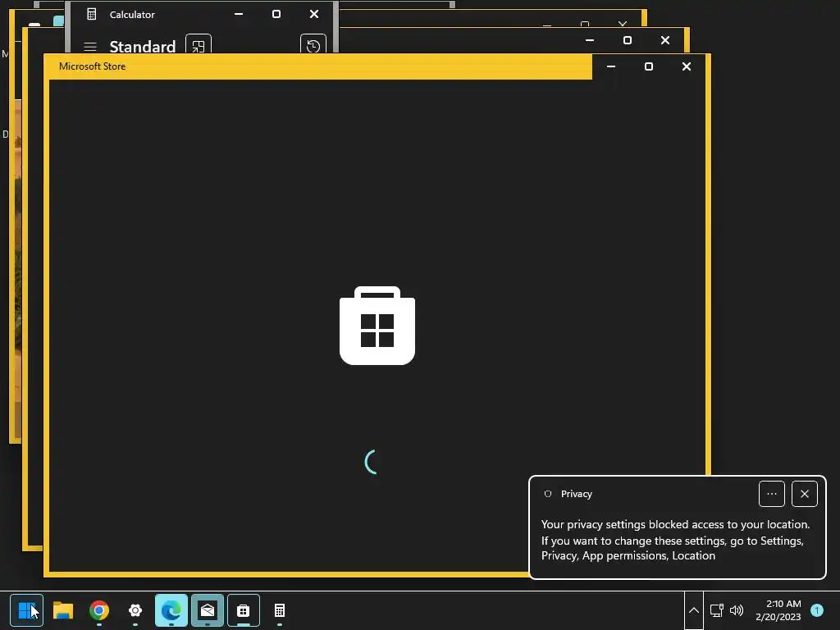Launch Google Chrome from the taskbar

click(x=99, y=610)
